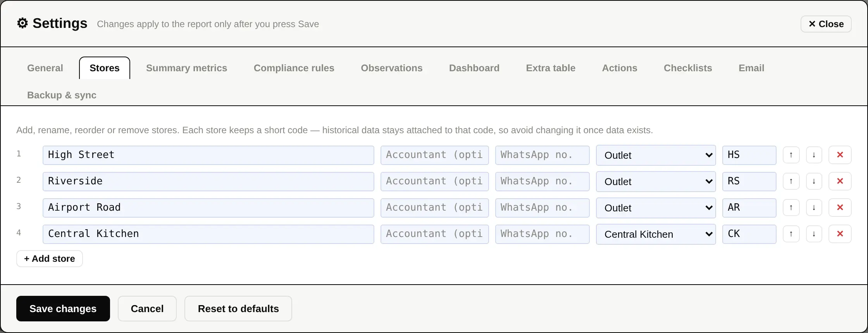Image resolution: width=868 pixels, height=333 pixels.
Task: Open the Backup & sync tab
Action: pyautogui.click(x=62, y=95)
